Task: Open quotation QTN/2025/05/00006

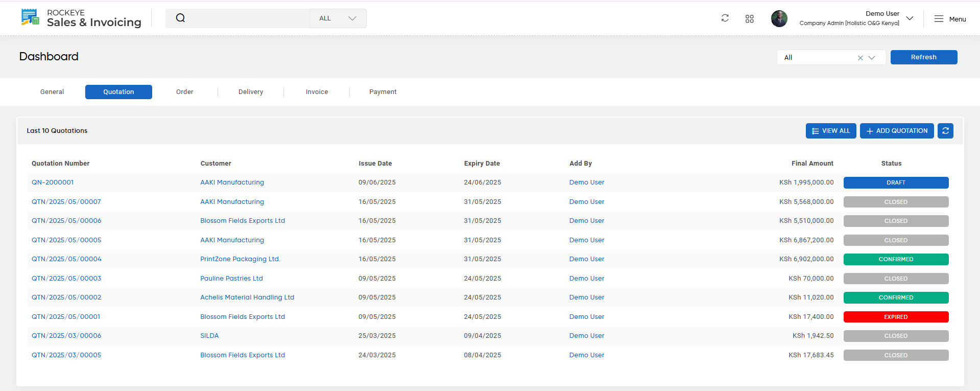Action: tap(66, 221)
